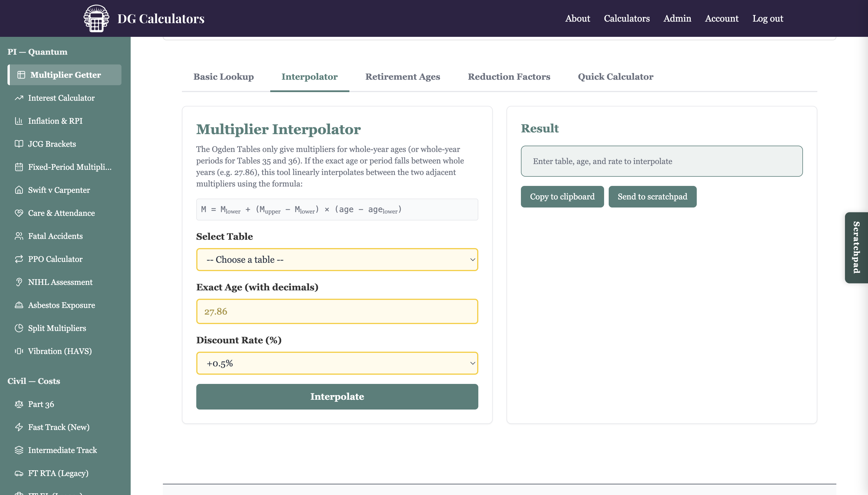Open JCG Brackets book icon

(19, 144)
